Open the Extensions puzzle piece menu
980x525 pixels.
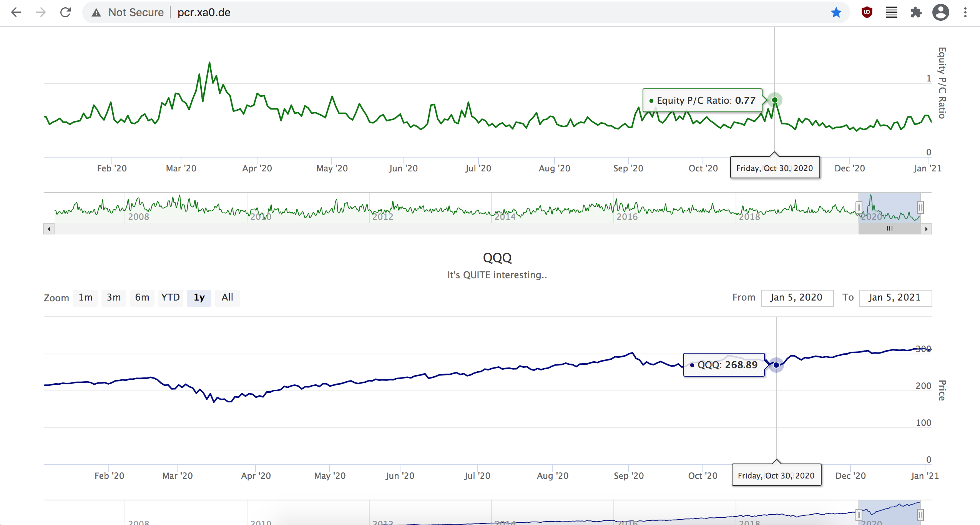pos(916,12)
